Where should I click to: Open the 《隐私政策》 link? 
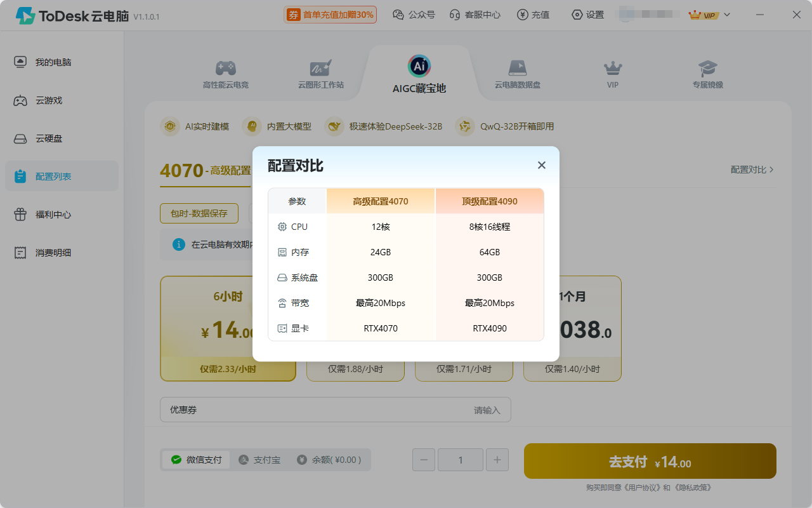click(692, 488)
